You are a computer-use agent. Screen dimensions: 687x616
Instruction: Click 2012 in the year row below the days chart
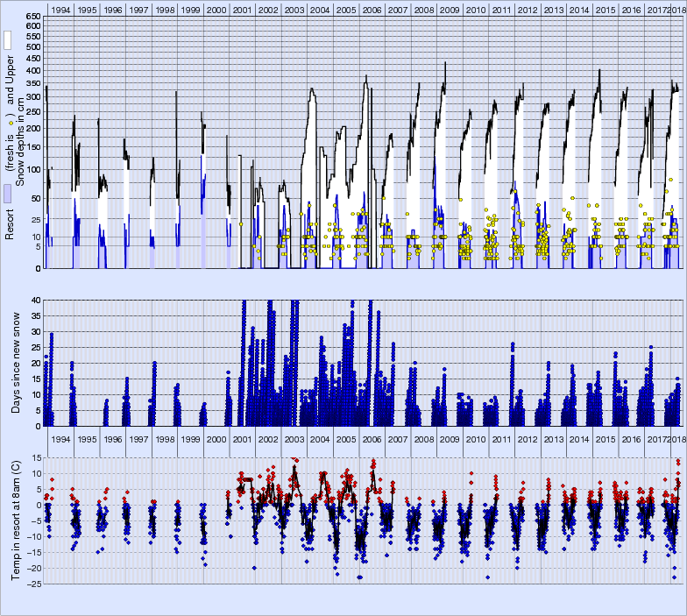[x=527, y=439]
